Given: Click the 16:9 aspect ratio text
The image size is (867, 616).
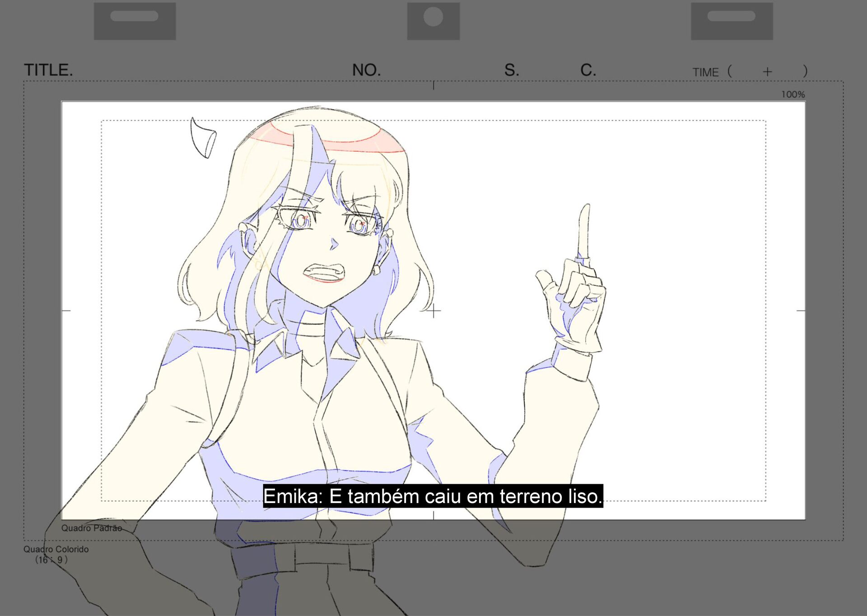Looking at the screenshot, I should pyautogui.click(x=51, y=560).
